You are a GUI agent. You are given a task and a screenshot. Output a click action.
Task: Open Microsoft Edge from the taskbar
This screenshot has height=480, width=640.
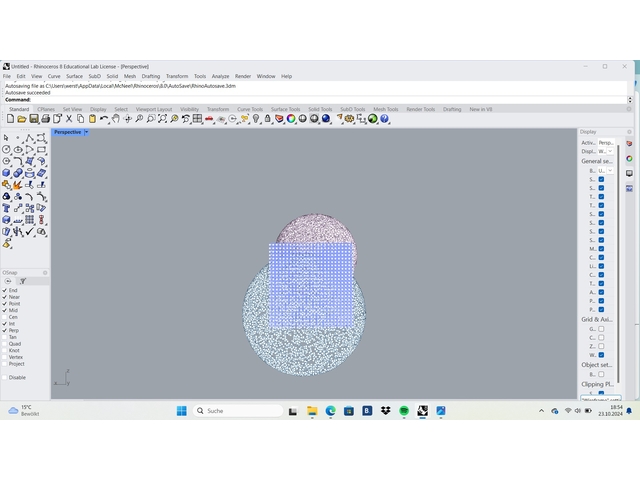[x=330, y=411]
